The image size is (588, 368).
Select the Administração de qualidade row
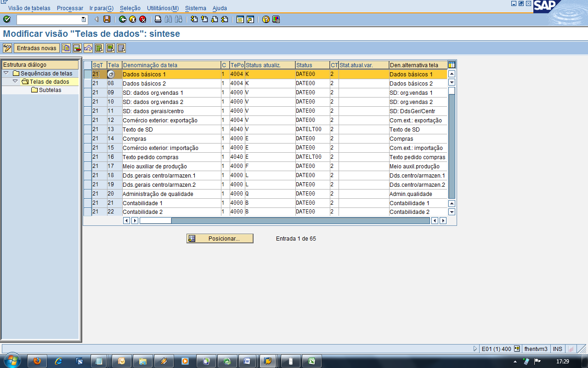(x=87, y=194)
